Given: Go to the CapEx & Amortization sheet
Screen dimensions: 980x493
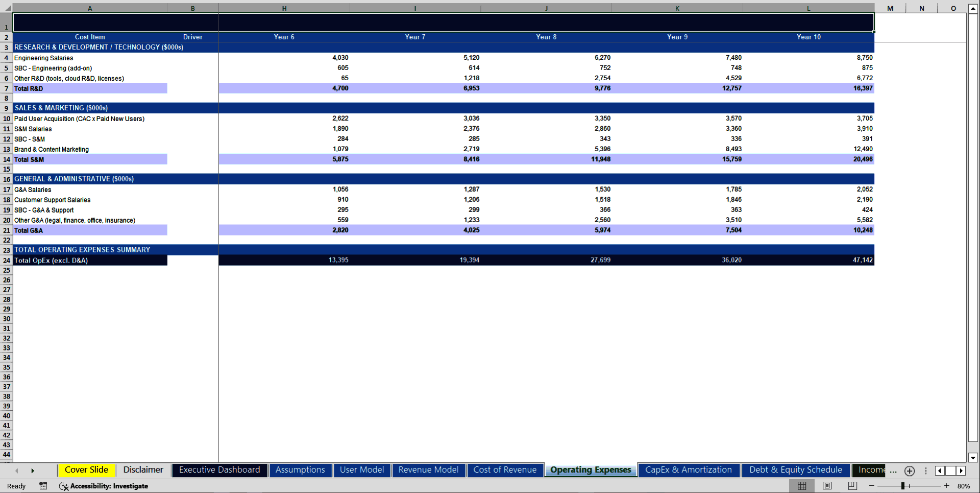Looking at the screenshot, I should pos(689,469).
